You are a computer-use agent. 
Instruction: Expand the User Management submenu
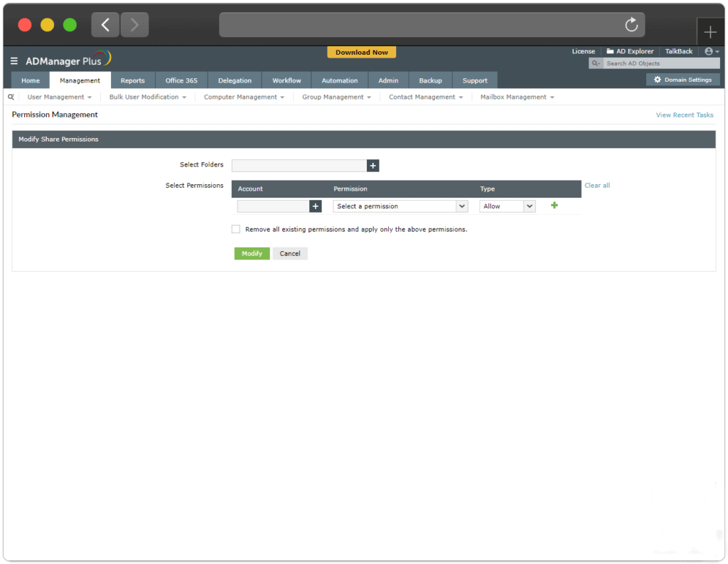tap(60, 97)
